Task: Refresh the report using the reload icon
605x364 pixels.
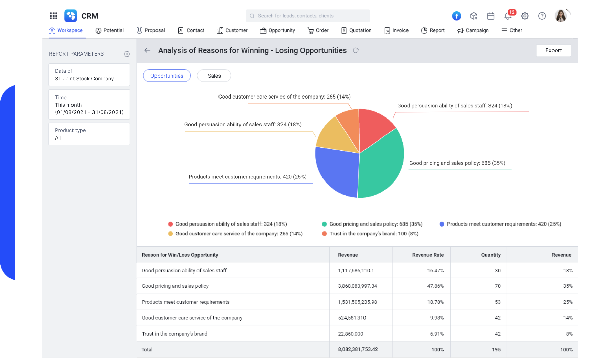Action: (x=356, y=50)
